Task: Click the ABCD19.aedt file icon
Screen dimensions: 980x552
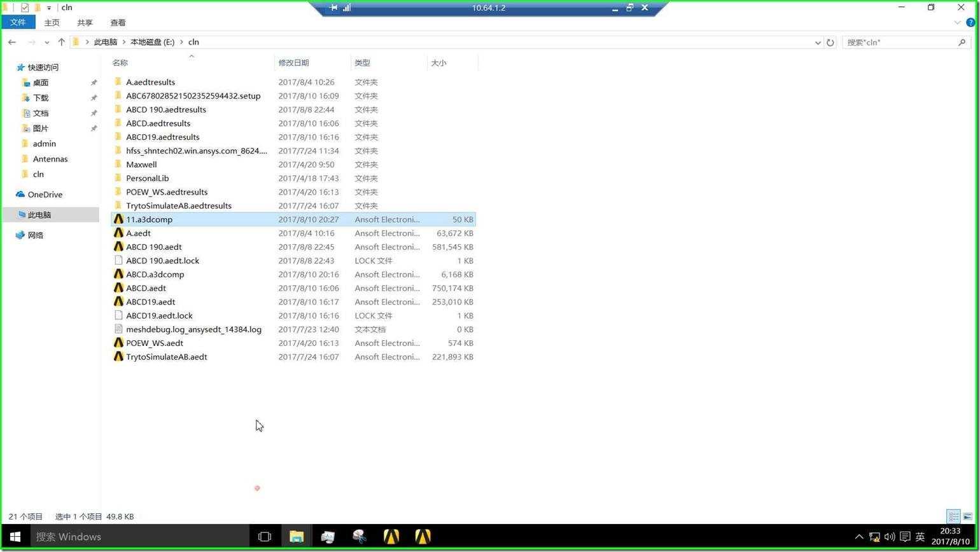Action: pyautogui.click(x=118, y=302)
